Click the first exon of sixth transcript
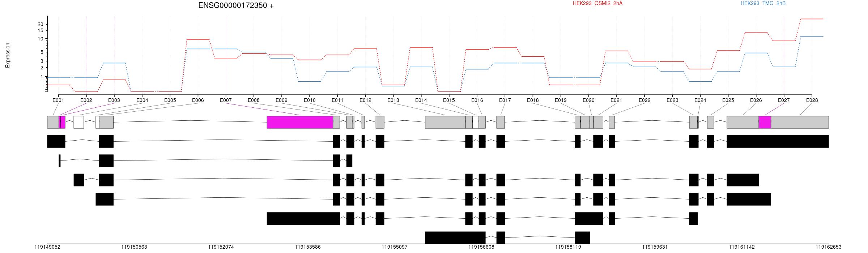 (455, 238)
